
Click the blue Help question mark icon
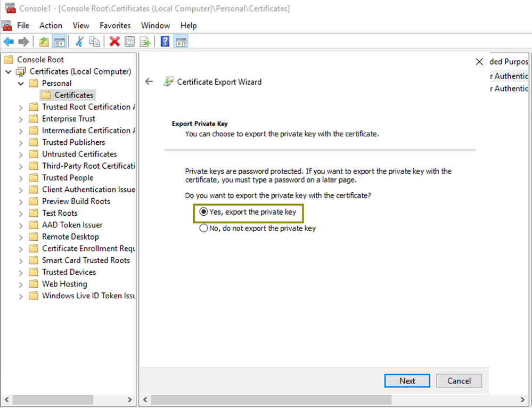tap(165, 42)
